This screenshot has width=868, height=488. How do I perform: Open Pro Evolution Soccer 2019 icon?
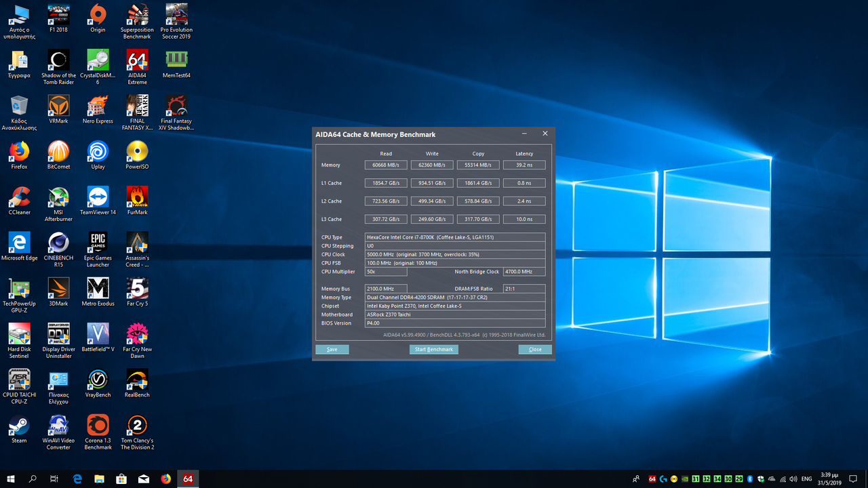[x=176, y=22]
